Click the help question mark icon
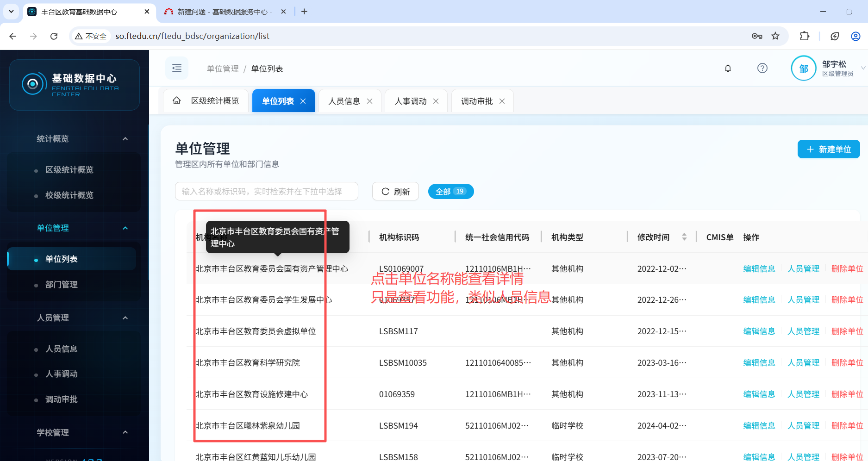This screenshot has width=868, height=461. [762, 69]
